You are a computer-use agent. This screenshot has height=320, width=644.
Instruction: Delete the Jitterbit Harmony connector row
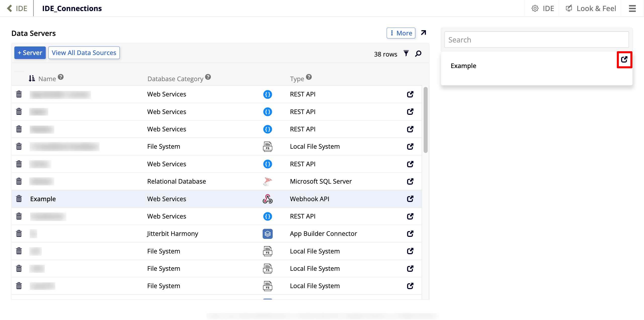[19, 234]
